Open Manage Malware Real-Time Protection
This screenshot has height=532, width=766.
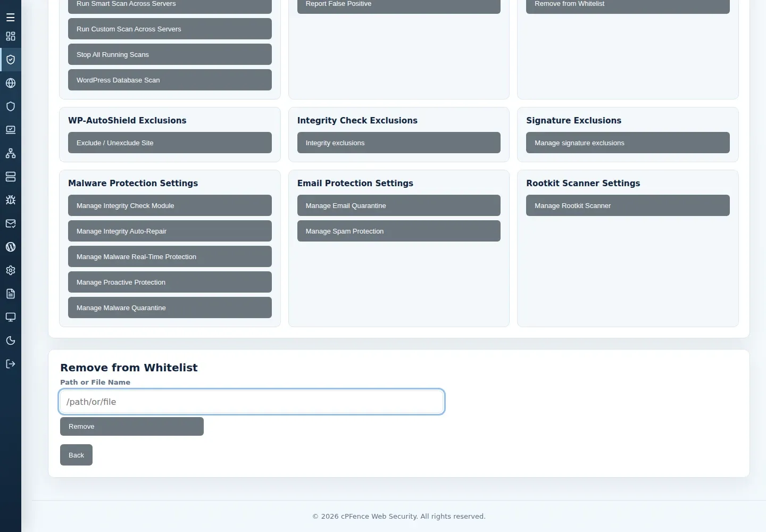click(x=170, y=256)
